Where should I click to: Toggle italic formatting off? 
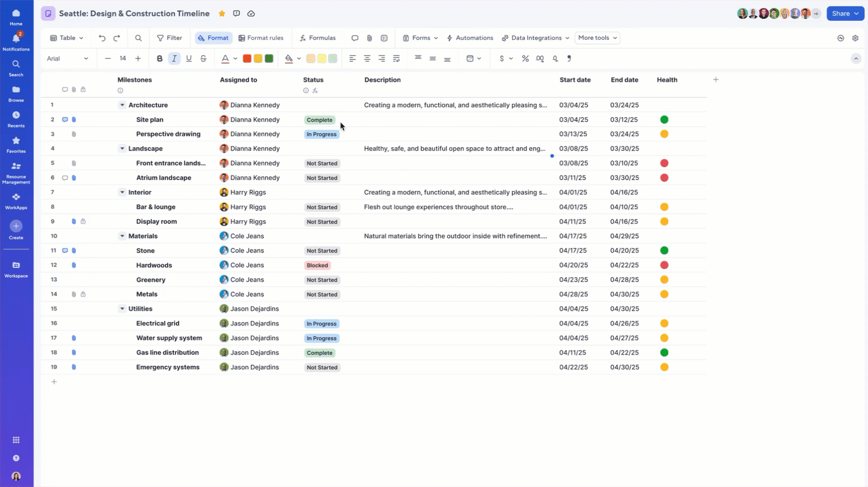[x=174, y=58]
